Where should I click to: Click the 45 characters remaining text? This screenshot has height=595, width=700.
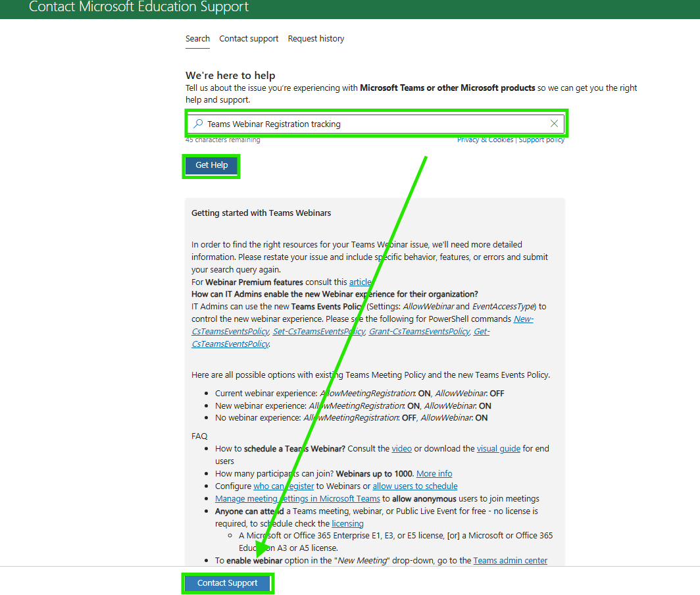[x=223, y=140]
